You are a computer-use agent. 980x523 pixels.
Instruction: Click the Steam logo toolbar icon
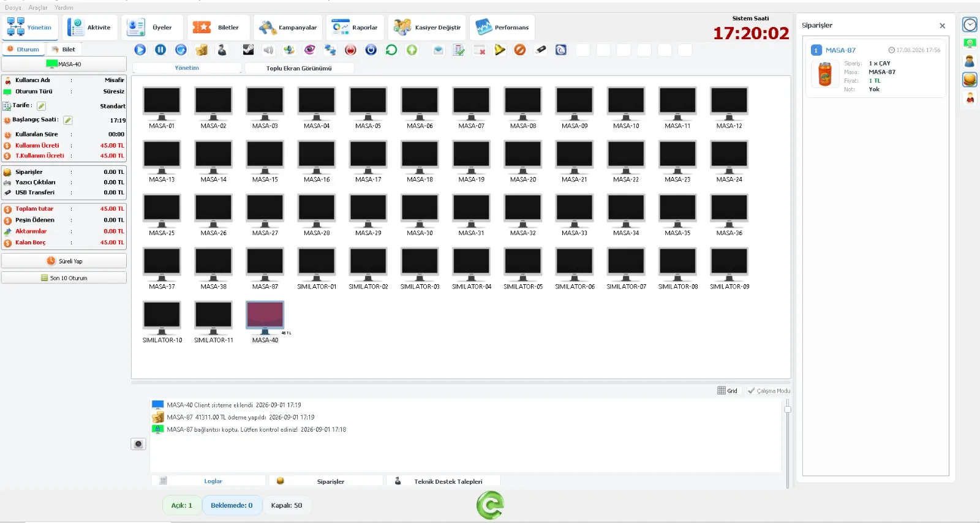pos(248,50)
